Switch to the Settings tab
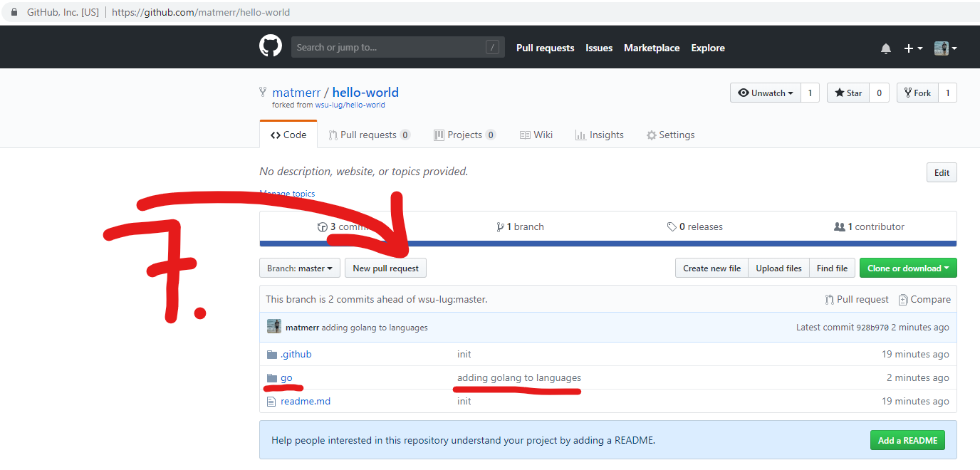 670,135
